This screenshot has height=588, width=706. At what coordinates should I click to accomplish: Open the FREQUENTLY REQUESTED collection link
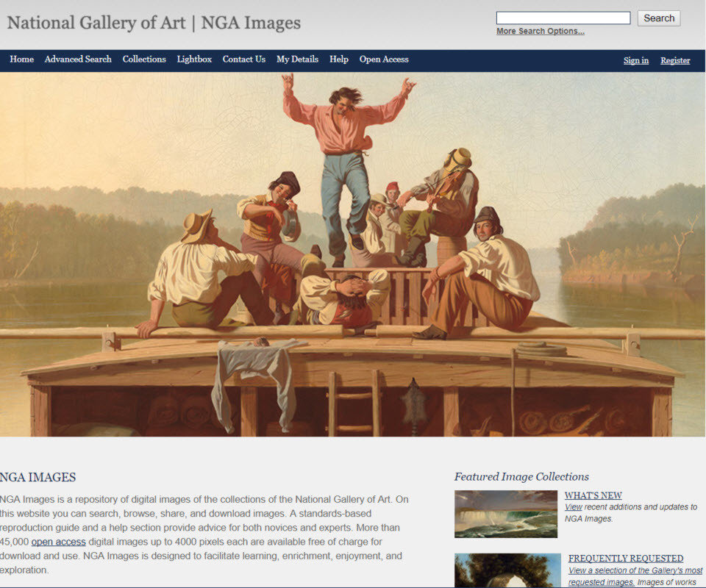click(625, 559)
